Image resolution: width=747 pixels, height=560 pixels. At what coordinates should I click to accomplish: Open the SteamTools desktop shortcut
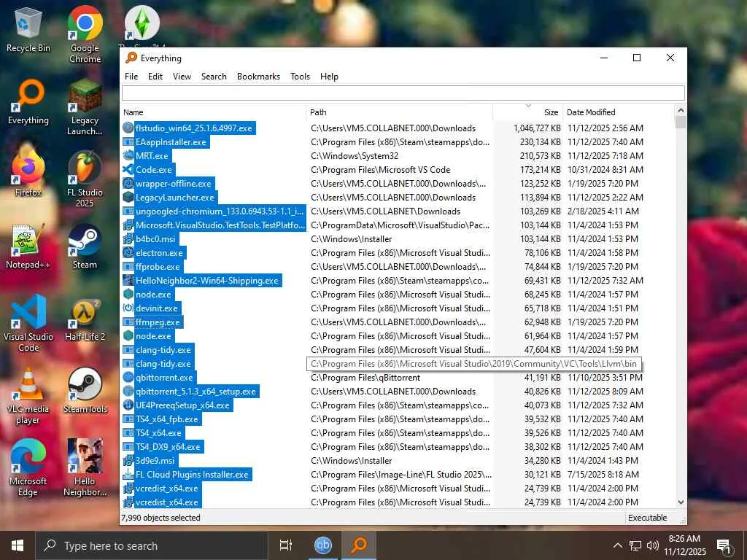click(x=85, y=391)
